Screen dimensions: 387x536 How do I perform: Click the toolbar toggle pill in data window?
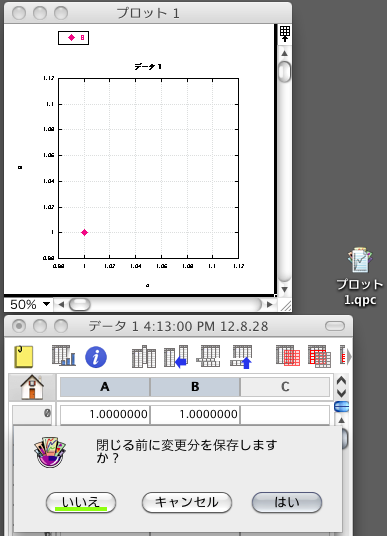pyautogui.click(x=335, y=326)
